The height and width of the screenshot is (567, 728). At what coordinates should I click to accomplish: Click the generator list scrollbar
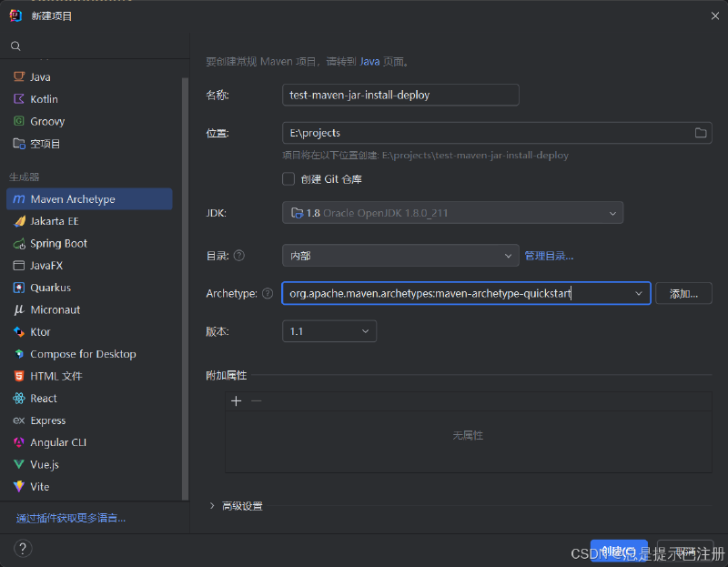point(186,288)
